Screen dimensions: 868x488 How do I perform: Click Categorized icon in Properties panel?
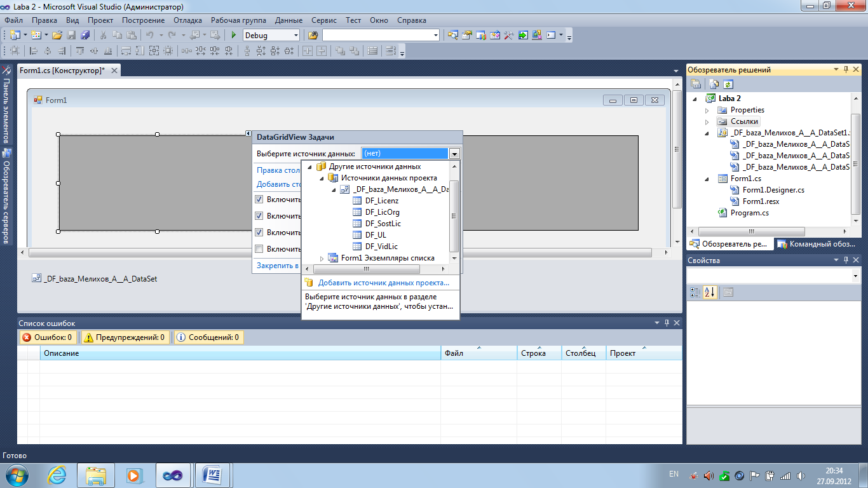click(695, 292)
